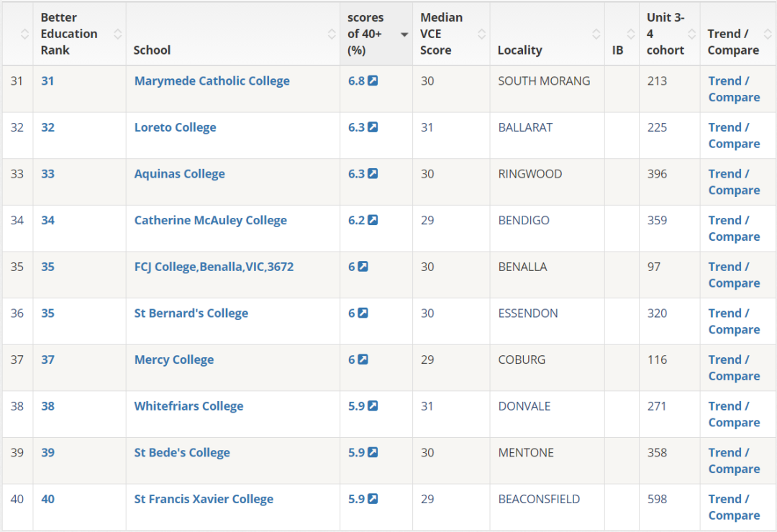Open Loreto College school page
Image resolution: width=777 pixels, height=532 pixels.
pos(176,128)
